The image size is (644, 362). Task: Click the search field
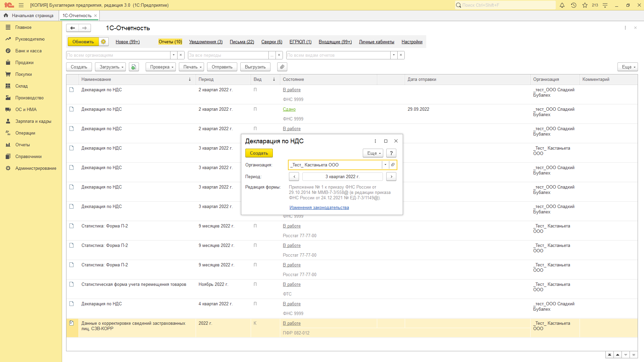click(x=505, y=5)
